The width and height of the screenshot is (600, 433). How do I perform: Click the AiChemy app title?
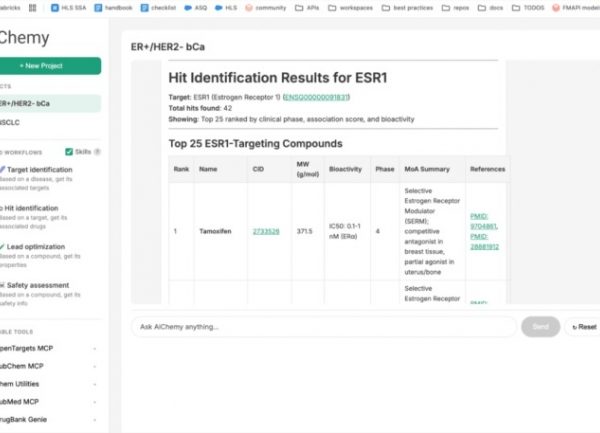(x=24, y=37)
